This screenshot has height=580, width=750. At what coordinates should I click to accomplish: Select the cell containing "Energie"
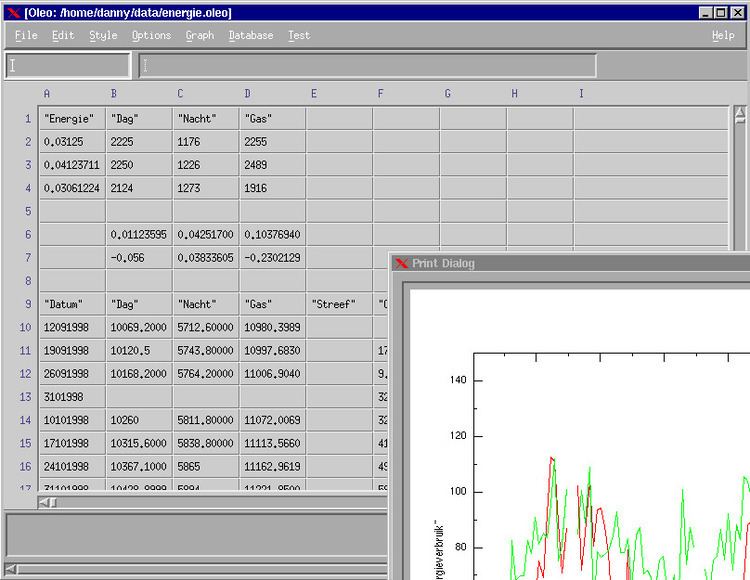71,118
